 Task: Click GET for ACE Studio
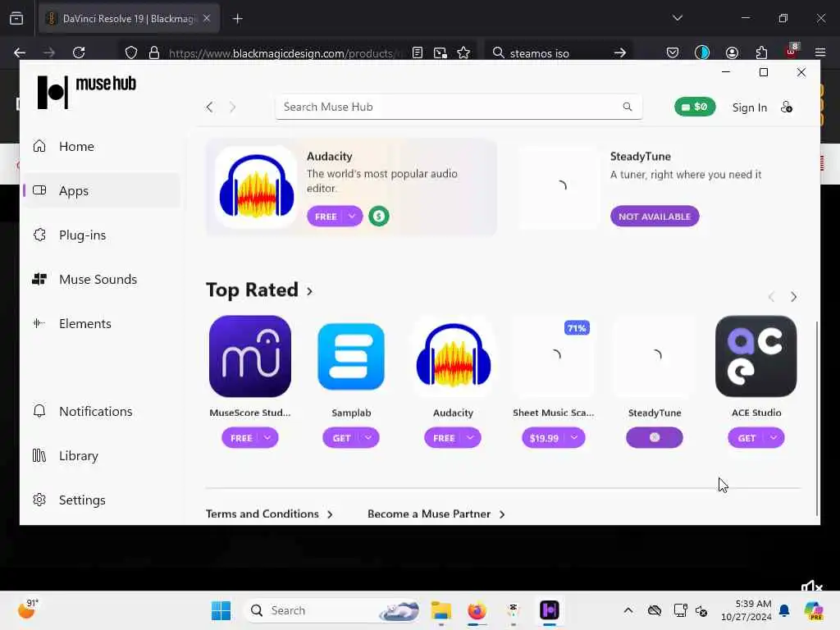[x=746, y=438]
